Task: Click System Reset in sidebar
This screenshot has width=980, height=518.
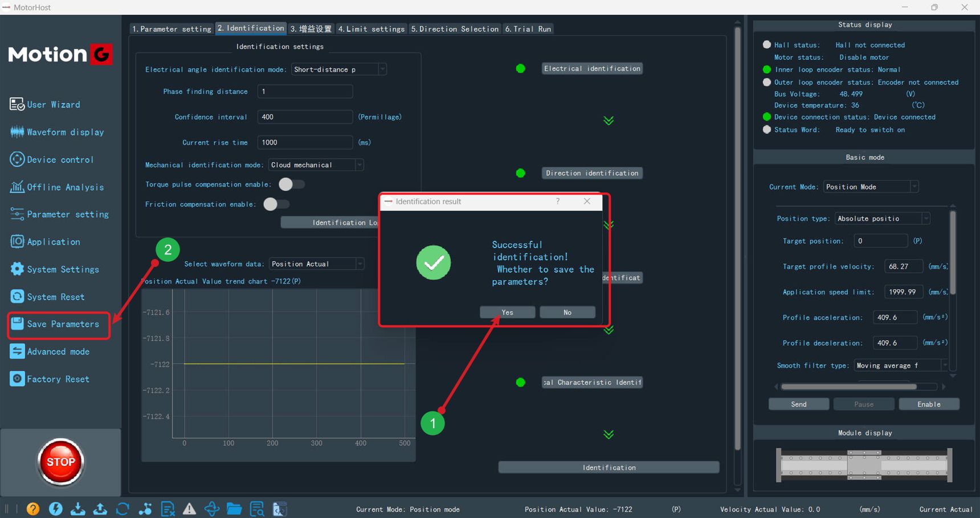Action: point(47,297)
